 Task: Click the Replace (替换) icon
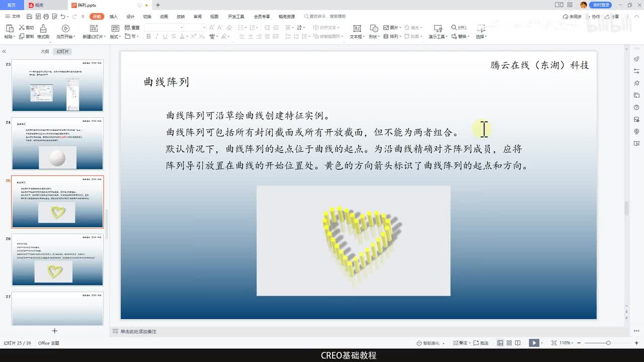pos(454,36)
